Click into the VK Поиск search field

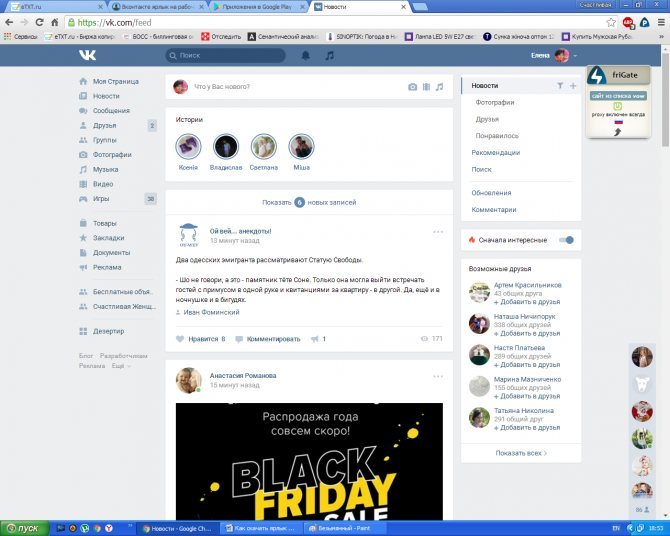pyautogui.click(x=226, y=56)
